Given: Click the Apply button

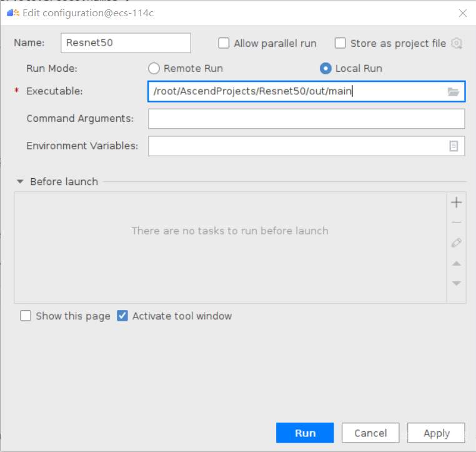Looking at the screenshot, I should (x=436, y=433).
